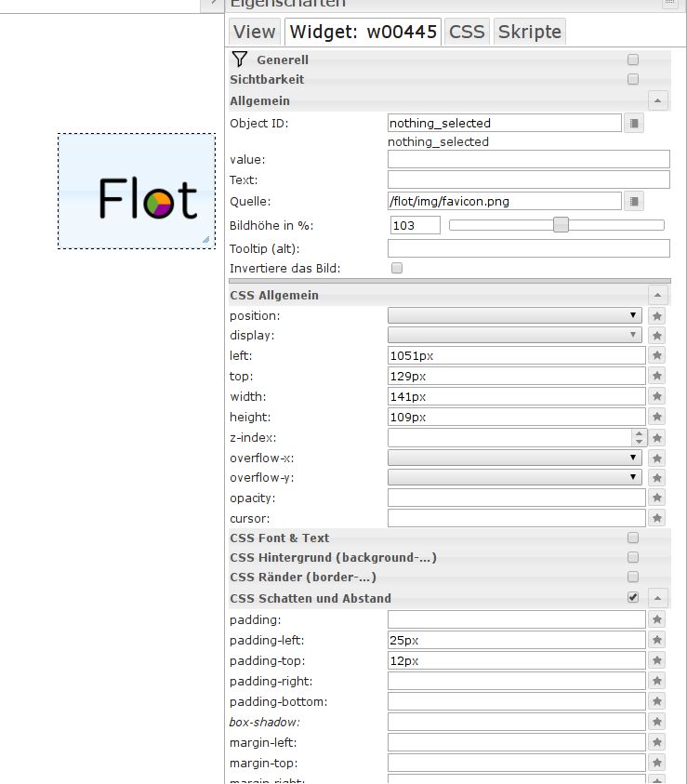
Task: Click the star icon next to opacity
Action: (657, 498)
